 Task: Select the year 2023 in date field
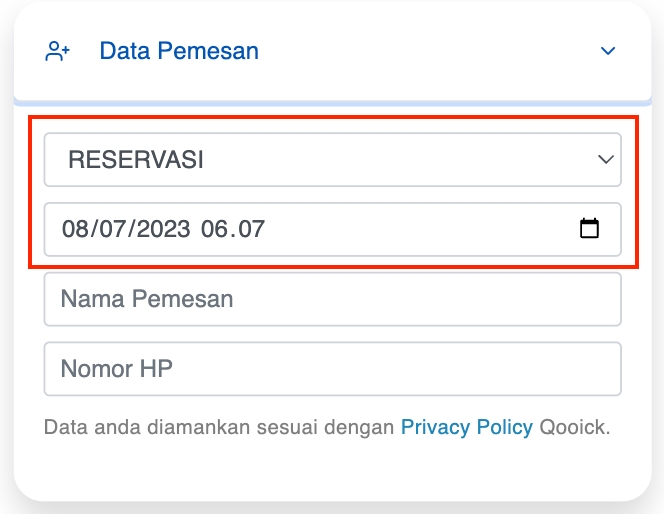pos(163,229)
